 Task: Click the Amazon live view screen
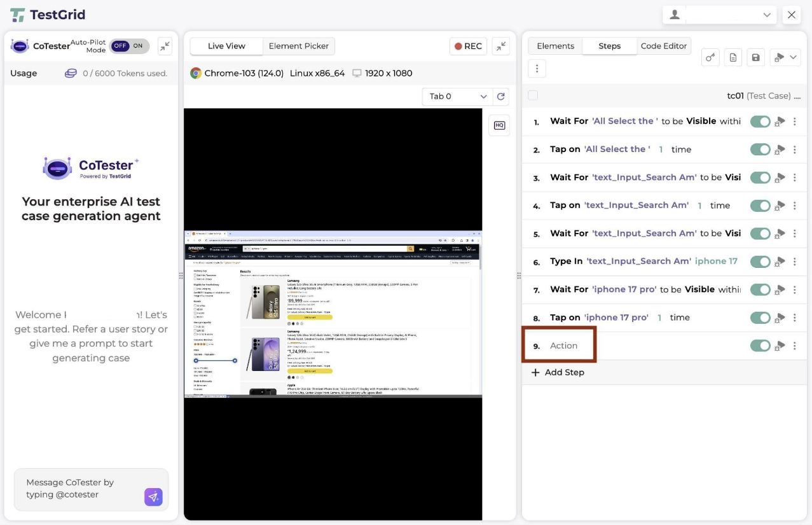[x=333, y=314]
